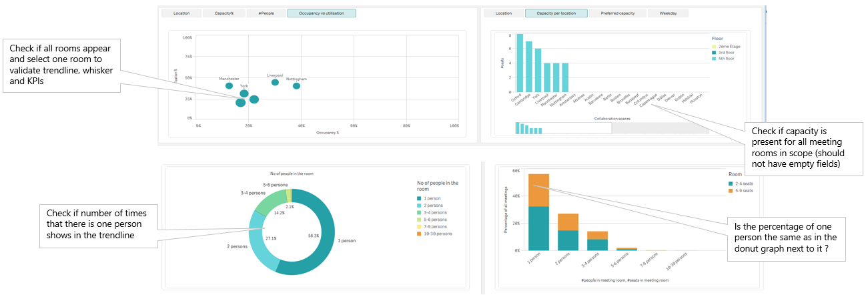Click the Helsinki axis label
Screen dimensions: 868x295
[x=688, y=99]
